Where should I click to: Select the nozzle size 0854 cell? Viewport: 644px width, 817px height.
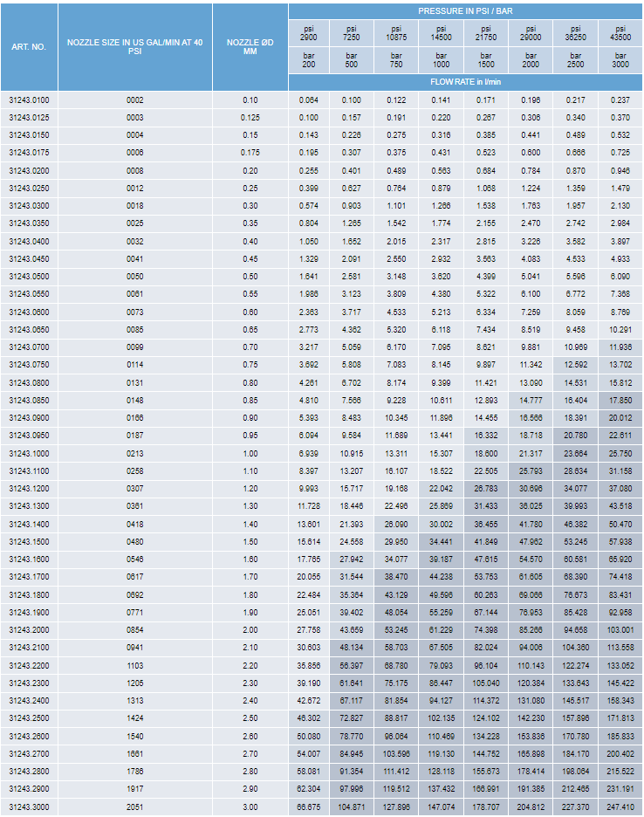point(135,630)
